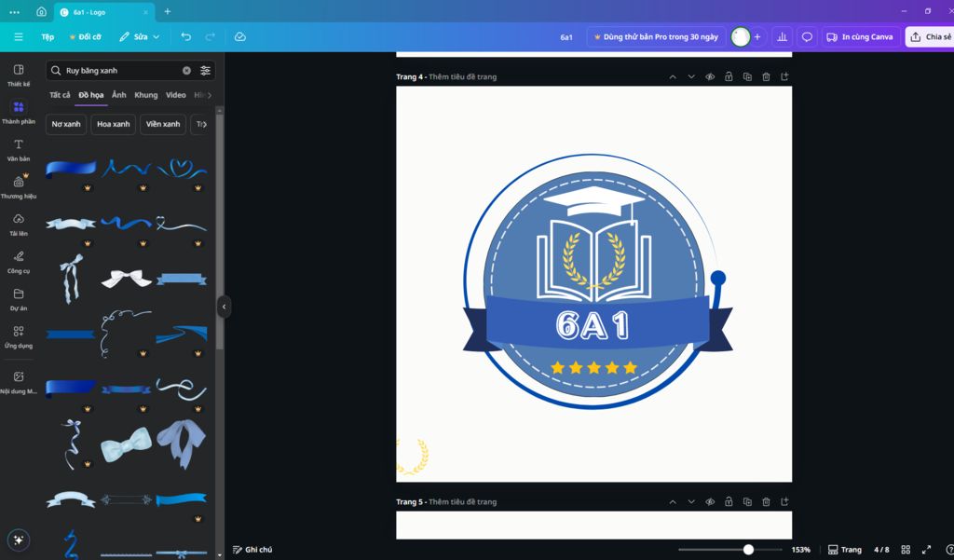Open the Thành phần elements panel
This screenshot has width=954, height=560.
click(19, 113)
